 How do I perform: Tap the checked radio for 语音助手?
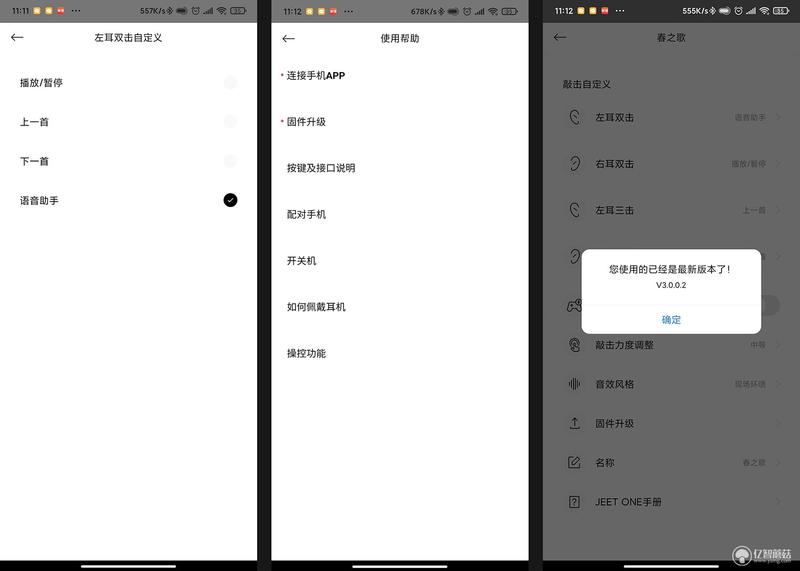tap(230, 200)
